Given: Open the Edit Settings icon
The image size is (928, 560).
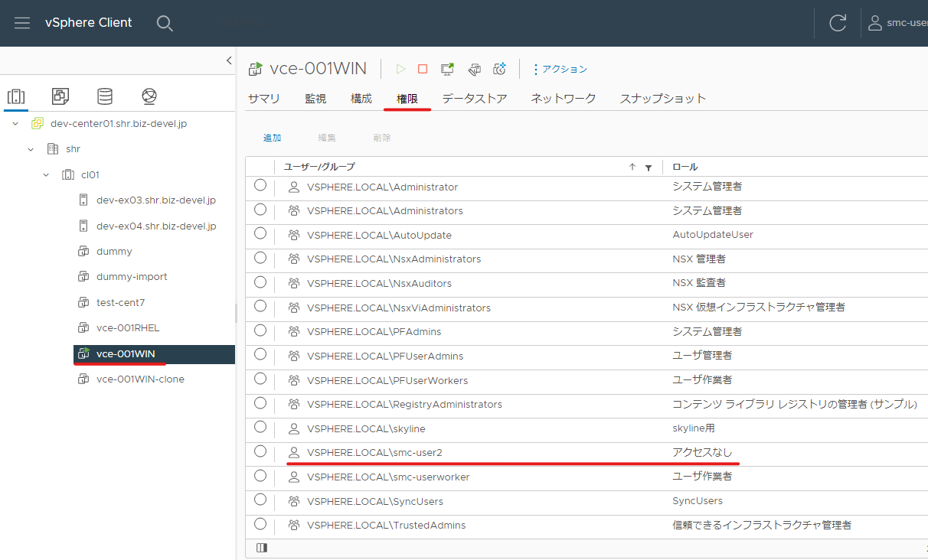Looking at the screenshot, I should pyautogui.click(x=474, y=69).
